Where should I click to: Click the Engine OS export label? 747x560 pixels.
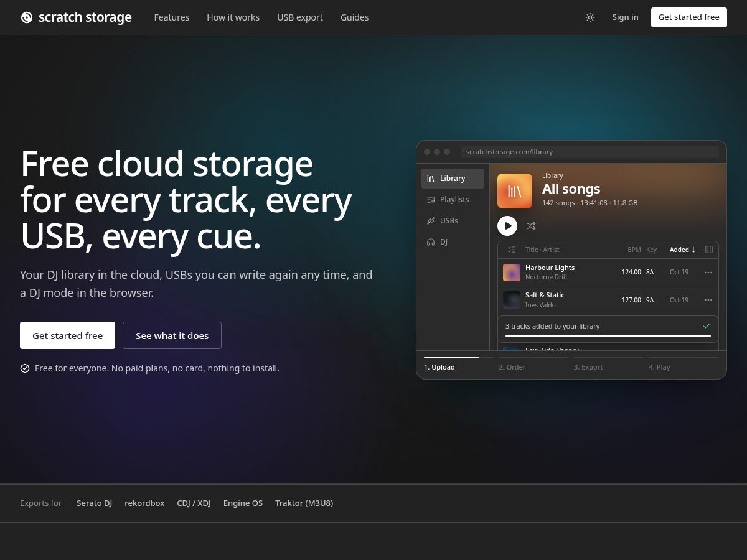243,503
